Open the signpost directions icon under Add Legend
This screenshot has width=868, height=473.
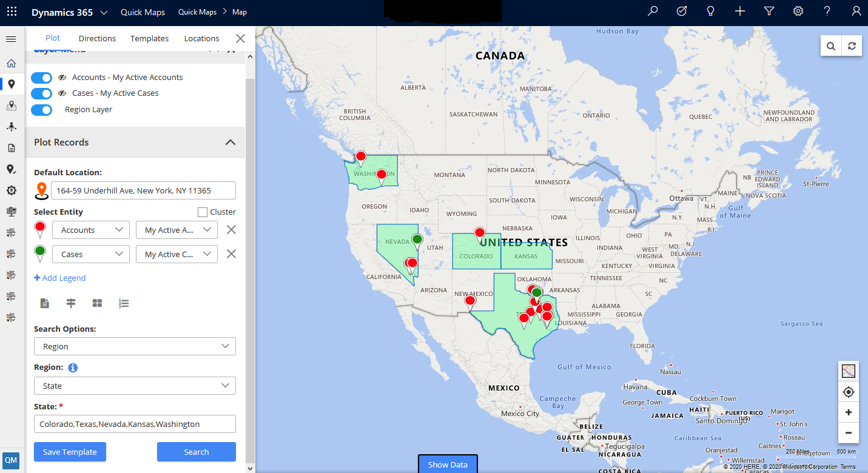pos(71,303)
